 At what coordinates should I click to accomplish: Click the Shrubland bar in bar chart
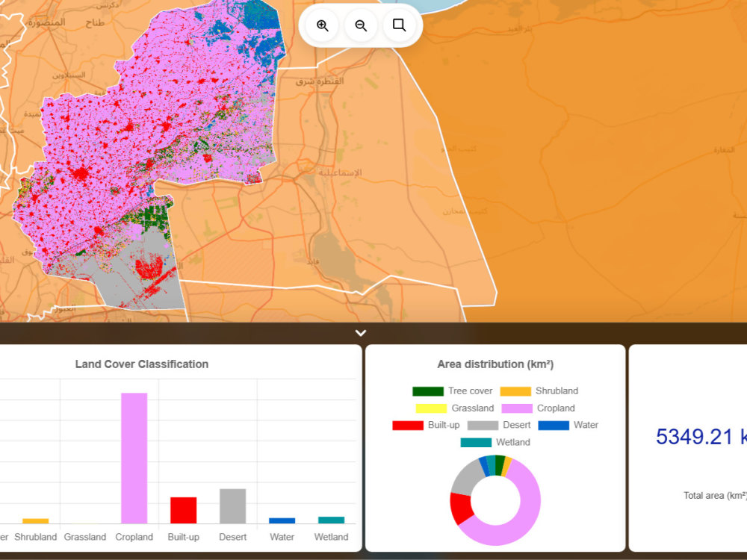36,521
